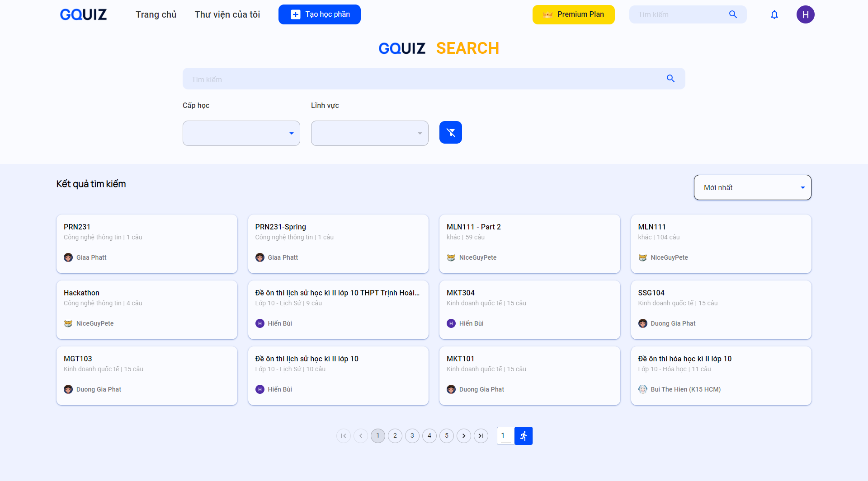Click the header search magnifier icon
This screenshot has width=868, height=481.
tap(733, 14)
